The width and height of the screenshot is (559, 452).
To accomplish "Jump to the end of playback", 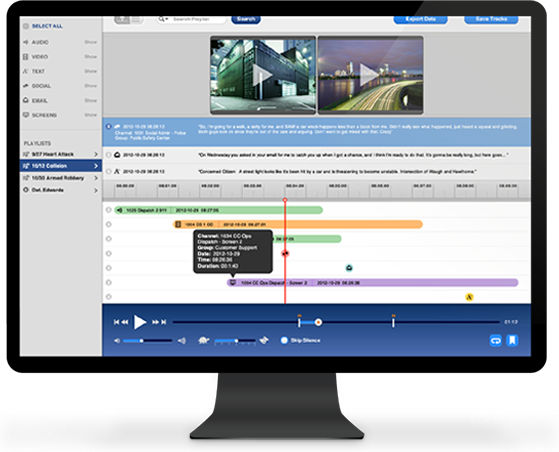I will click(164, 322).
